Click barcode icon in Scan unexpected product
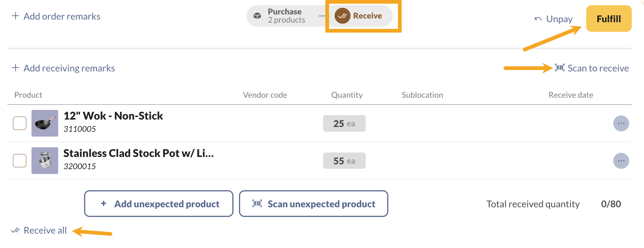644x248 pixels. coord(257,204)
